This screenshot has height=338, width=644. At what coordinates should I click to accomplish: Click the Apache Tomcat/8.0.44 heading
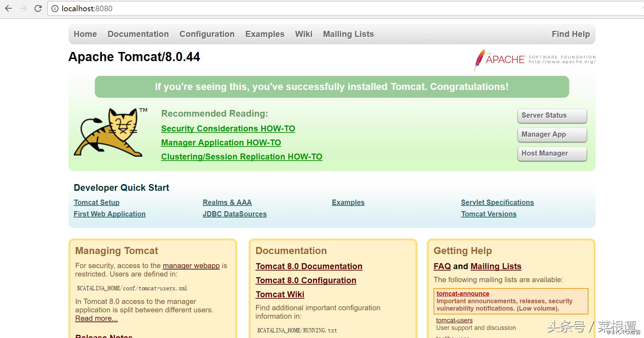134,57
